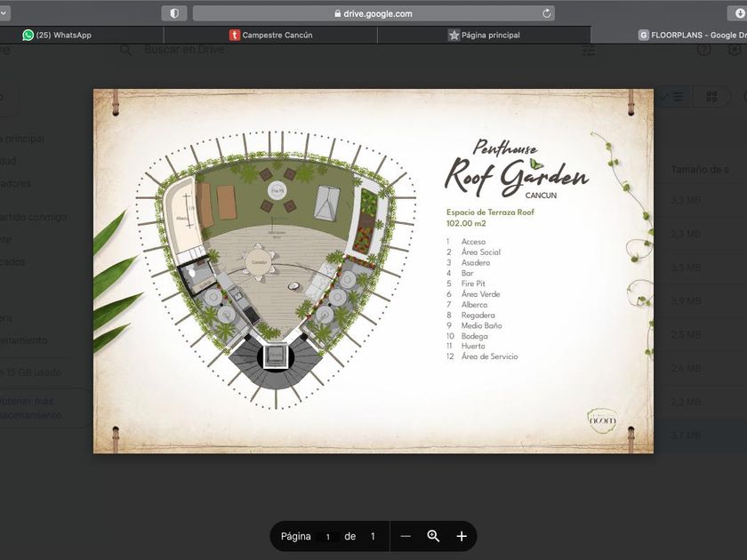Click the Comedor table on floorplan

coord(259,262)
